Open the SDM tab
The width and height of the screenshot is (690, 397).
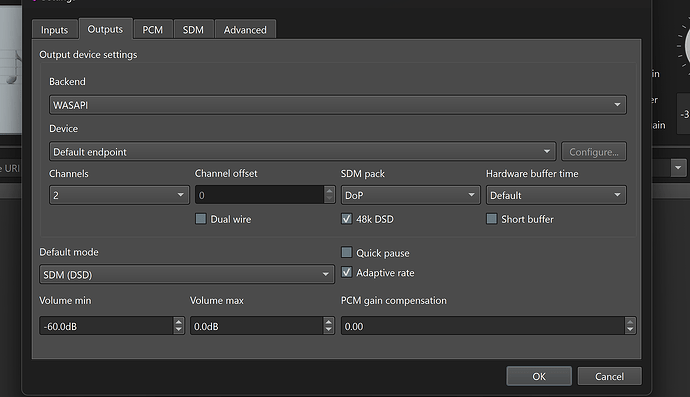coord(193,30)
